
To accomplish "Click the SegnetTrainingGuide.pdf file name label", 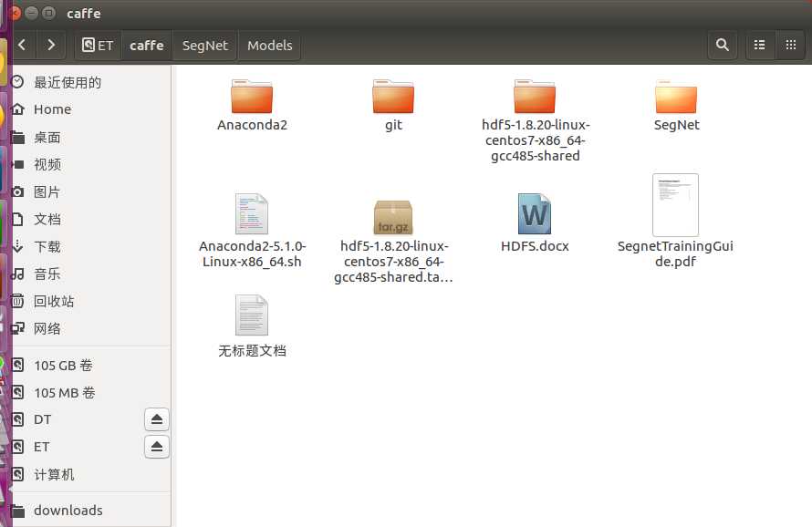I will (x=676, y=253).
